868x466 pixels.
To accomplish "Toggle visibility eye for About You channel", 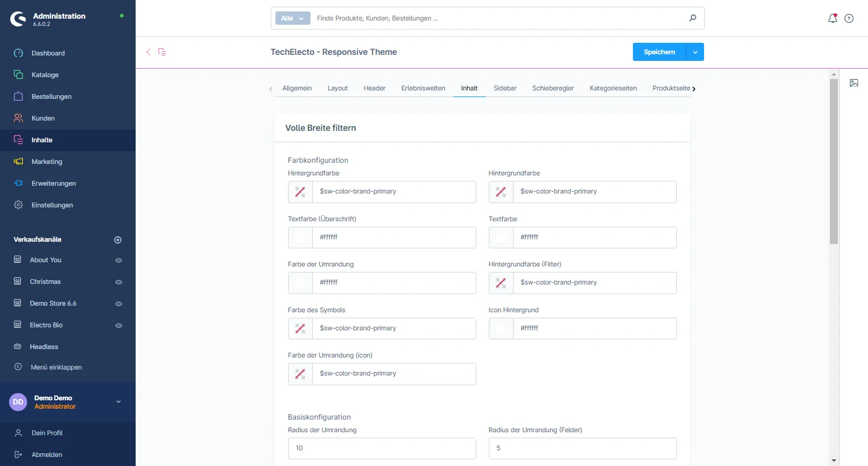I will (119, 260).
